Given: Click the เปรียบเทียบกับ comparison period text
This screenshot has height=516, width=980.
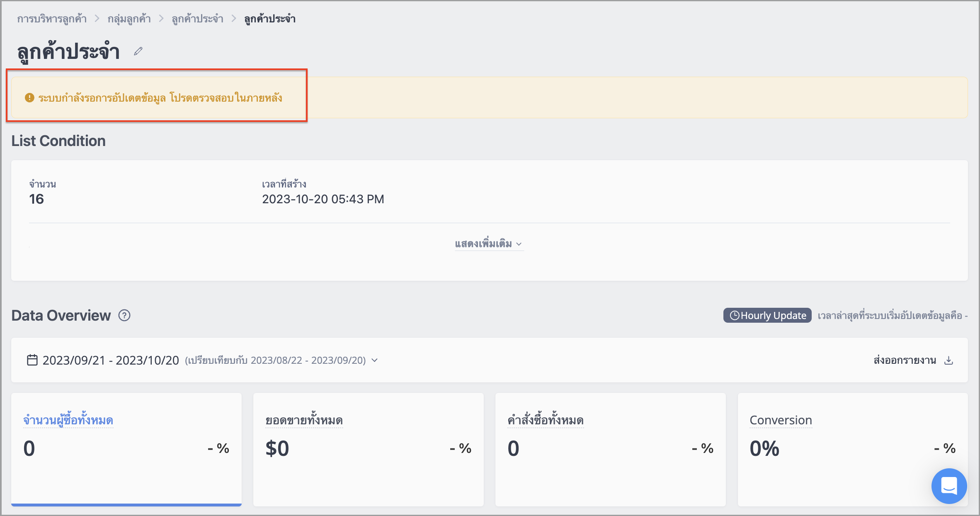Looking at the screenshot, I should (x=275, y=360).
